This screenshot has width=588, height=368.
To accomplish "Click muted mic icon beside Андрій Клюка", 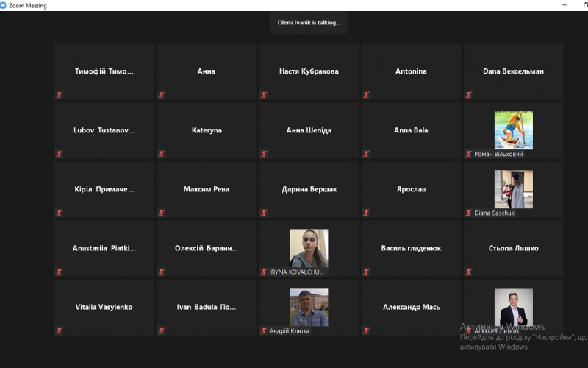I will click(x=264, y=330).
